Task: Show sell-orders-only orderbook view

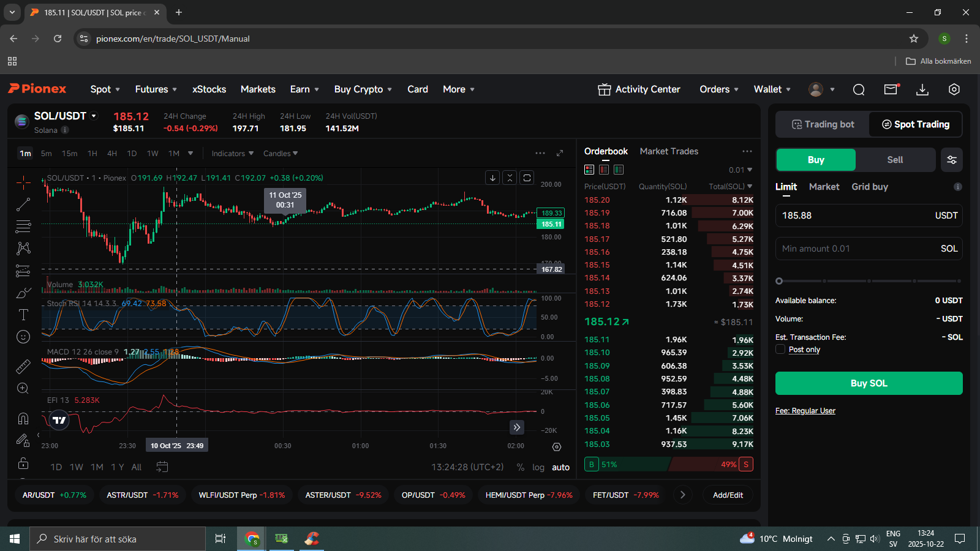Action: [x=604, y=170]
